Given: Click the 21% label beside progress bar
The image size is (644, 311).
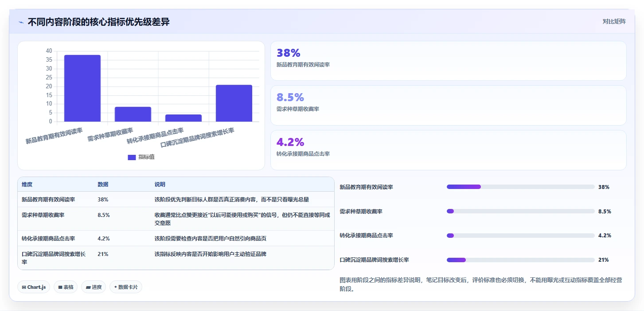Looking at the screenshot, I should click(x=603, y=260).
